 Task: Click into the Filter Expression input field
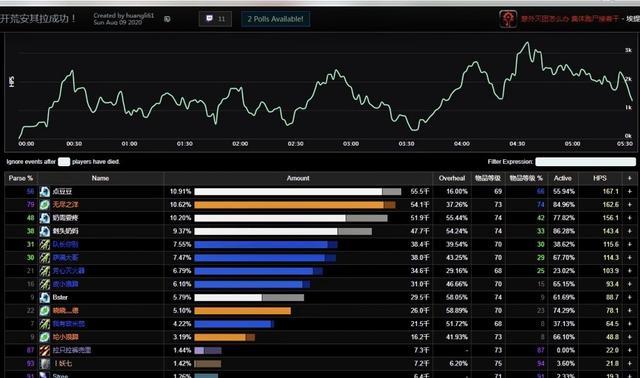pyautogui.click(x=585, y=162)
